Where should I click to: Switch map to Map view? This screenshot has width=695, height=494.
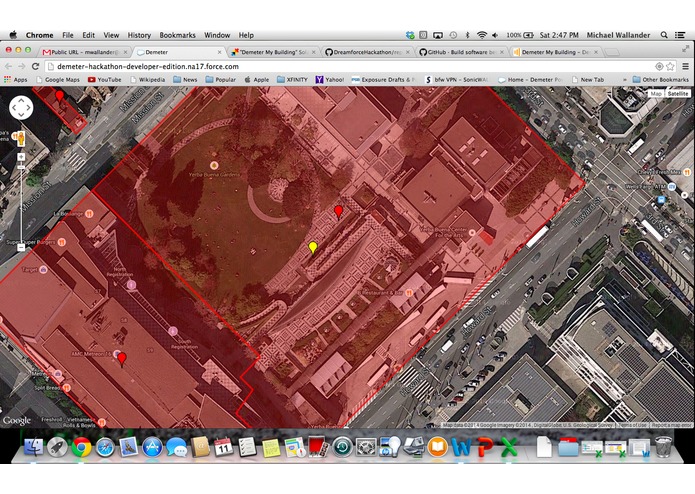(x=656, y=93)
